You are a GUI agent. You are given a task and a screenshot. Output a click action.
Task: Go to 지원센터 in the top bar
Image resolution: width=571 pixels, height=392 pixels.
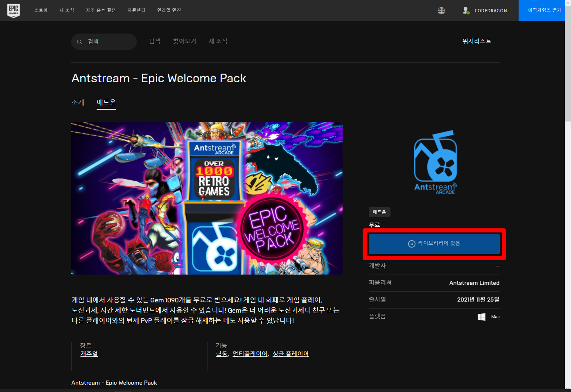[136, 10]
